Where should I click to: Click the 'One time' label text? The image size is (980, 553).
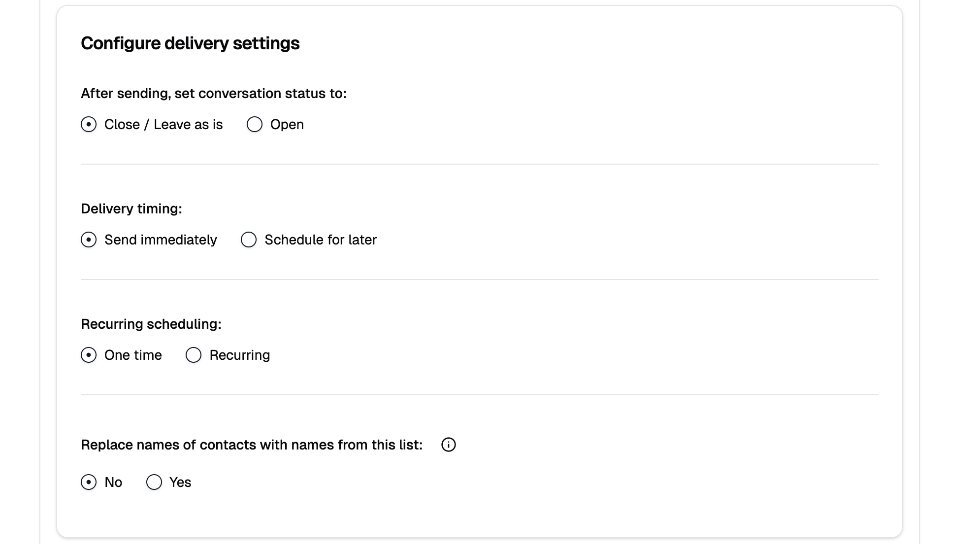[x=133, y=355]
